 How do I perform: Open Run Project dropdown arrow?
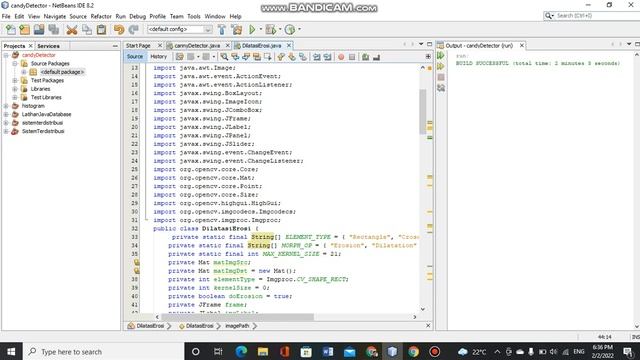261,29
